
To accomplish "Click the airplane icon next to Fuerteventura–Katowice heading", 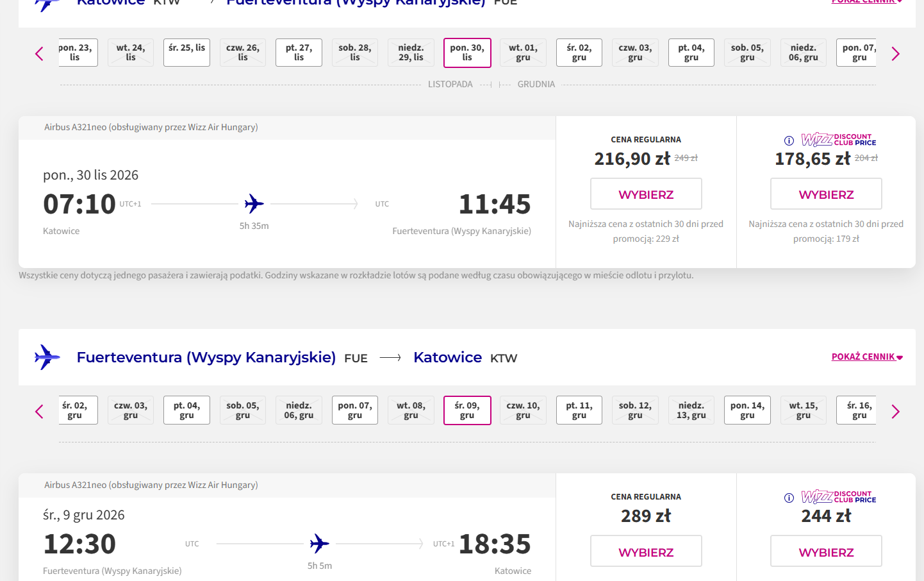I will click(x=47, y=357).
